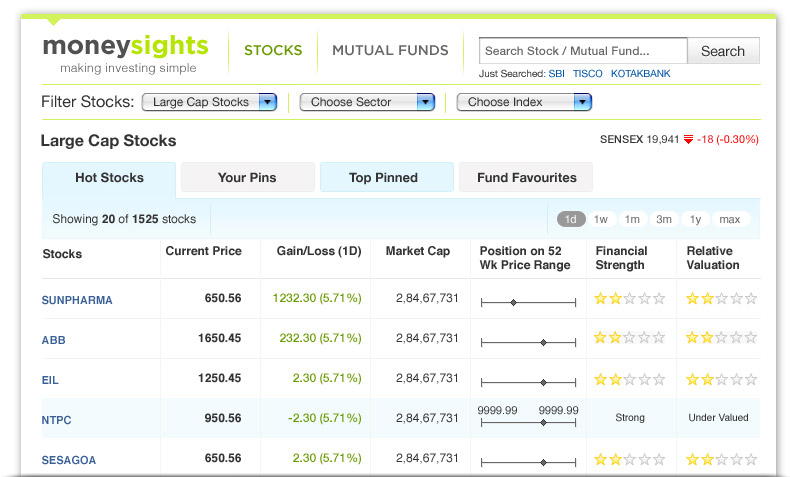790x477 pixels.
Task: Click the Current Price column header
Action: click(204, 251)
